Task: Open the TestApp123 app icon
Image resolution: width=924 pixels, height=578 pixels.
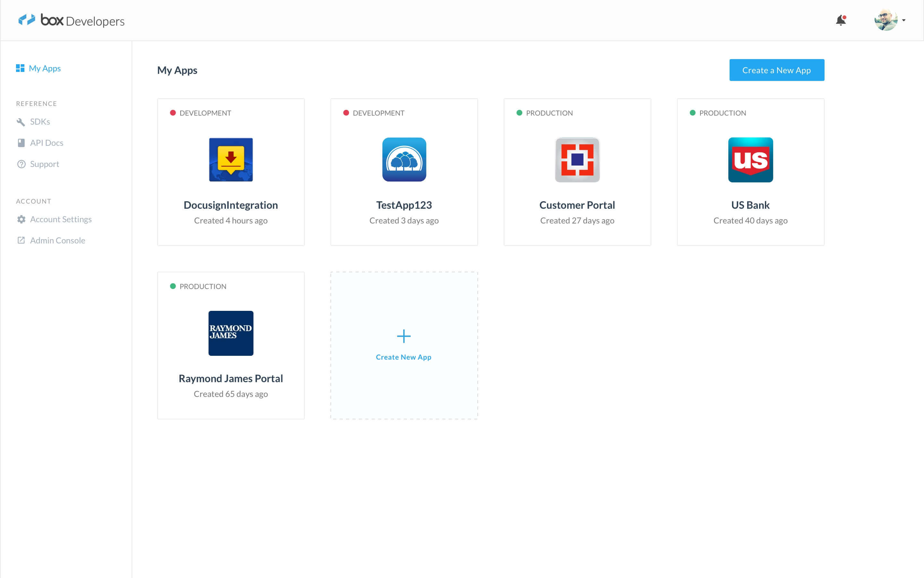Action: (x=404, y=160)
